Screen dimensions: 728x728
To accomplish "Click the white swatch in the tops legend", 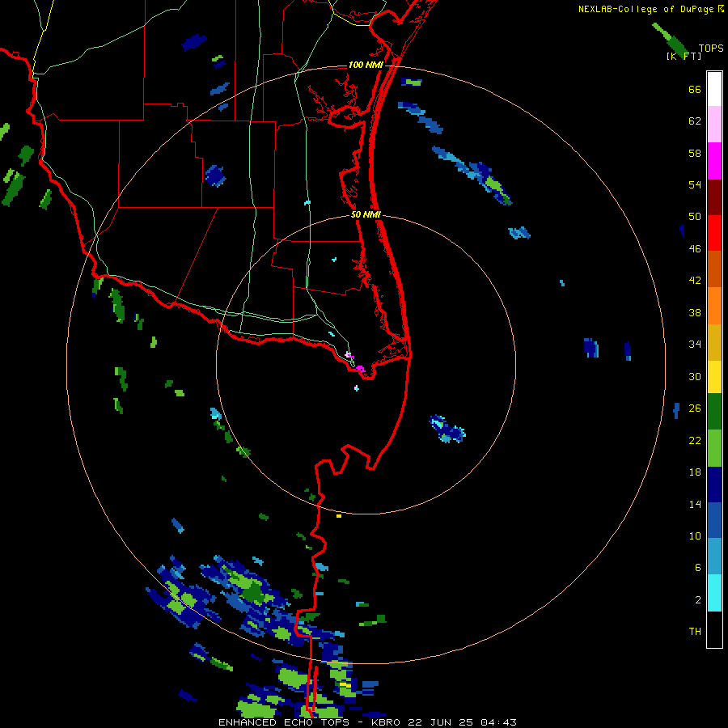I will (714, 89).
